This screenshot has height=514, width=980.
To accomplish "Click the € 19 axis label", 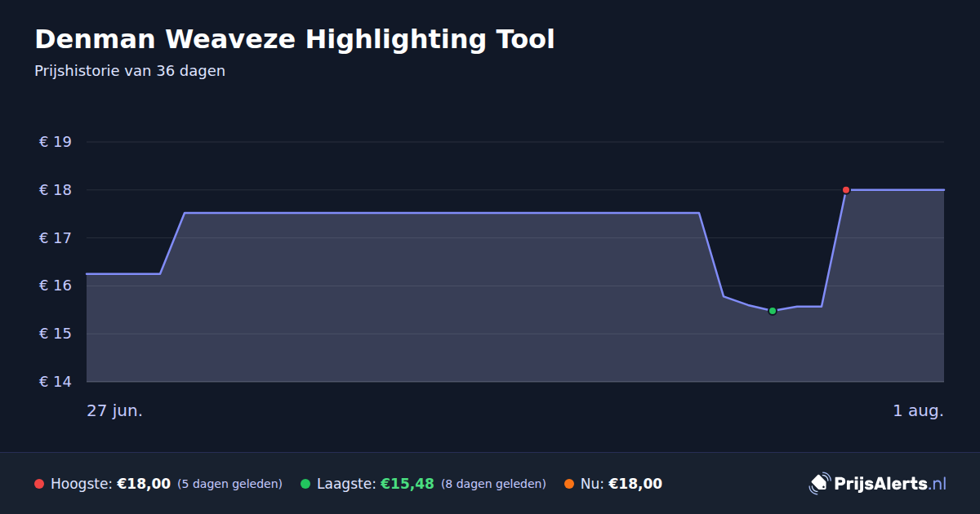I will coord(56,142).
